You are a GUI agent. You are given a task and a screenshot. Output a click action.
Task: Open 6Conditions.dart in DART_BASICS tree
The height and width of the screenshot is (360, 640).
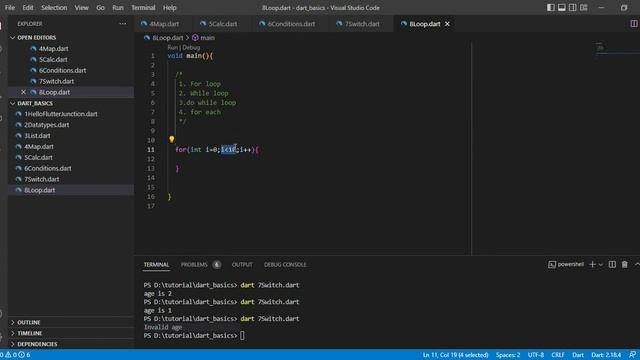point(71,168)
